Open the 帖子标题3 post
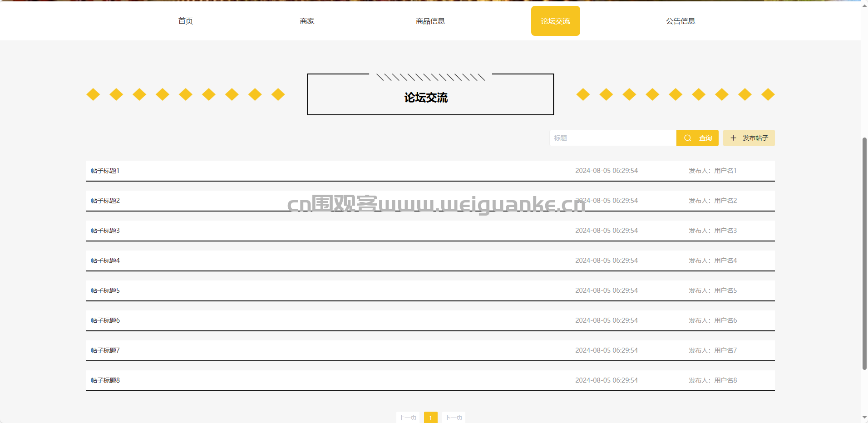 [x=105, y=231]
